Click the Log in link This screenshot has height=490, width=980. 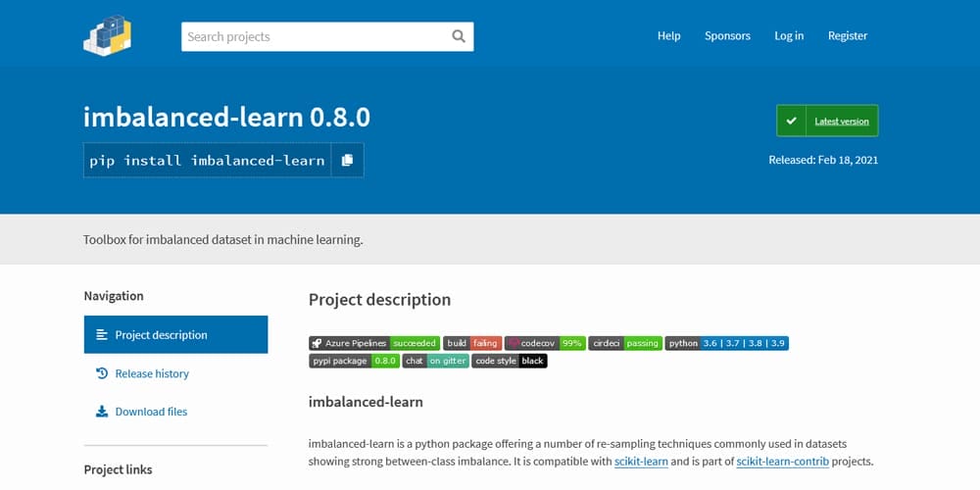(x=789, y=35)
